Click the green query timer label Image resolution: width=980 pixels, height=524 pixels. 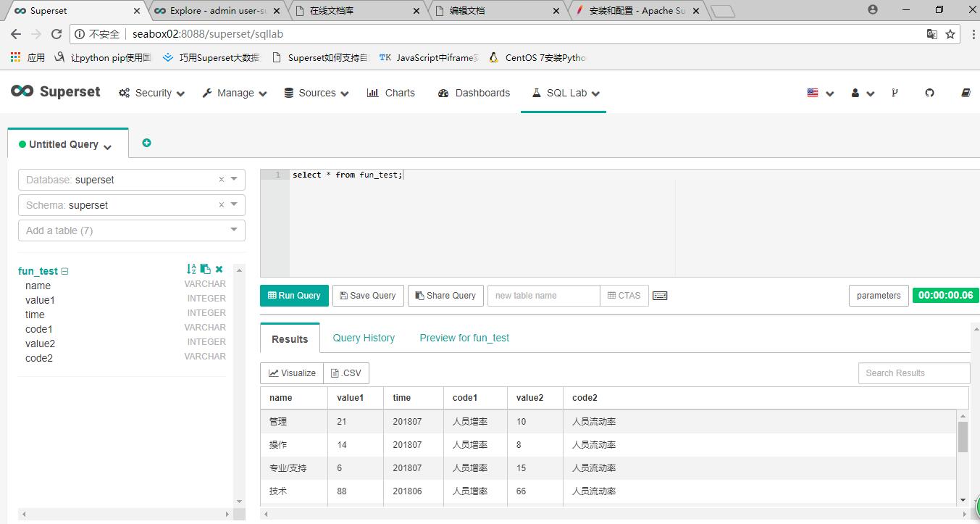tap(945, 296)
